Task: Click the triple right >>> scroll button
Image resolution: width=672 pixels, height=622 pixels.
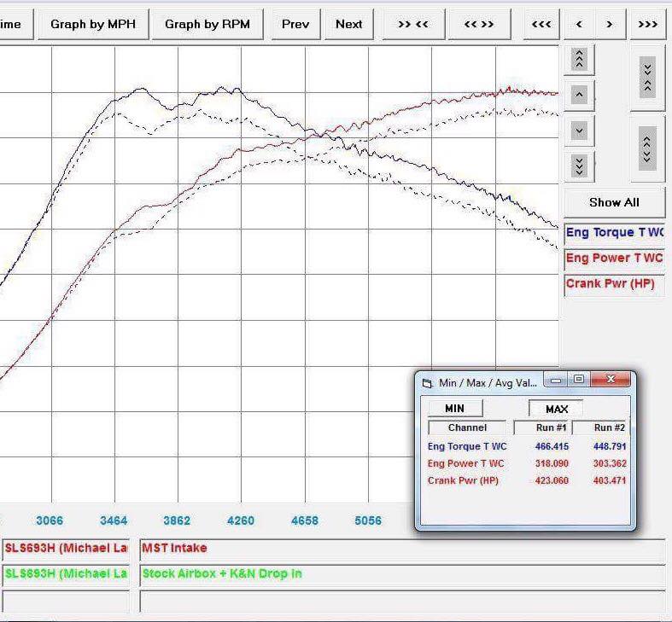Action: (x=647, y=25)
